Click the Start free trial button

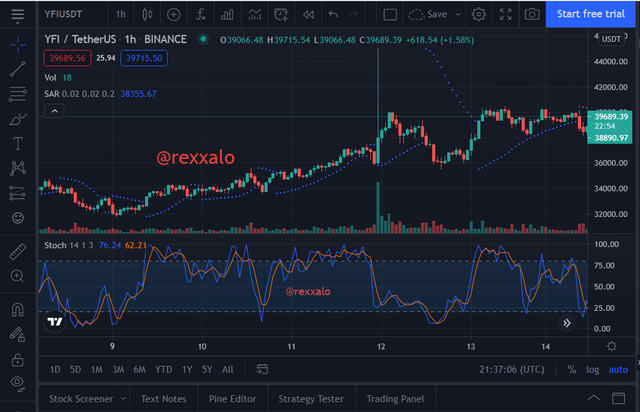(x=591, y=14)
